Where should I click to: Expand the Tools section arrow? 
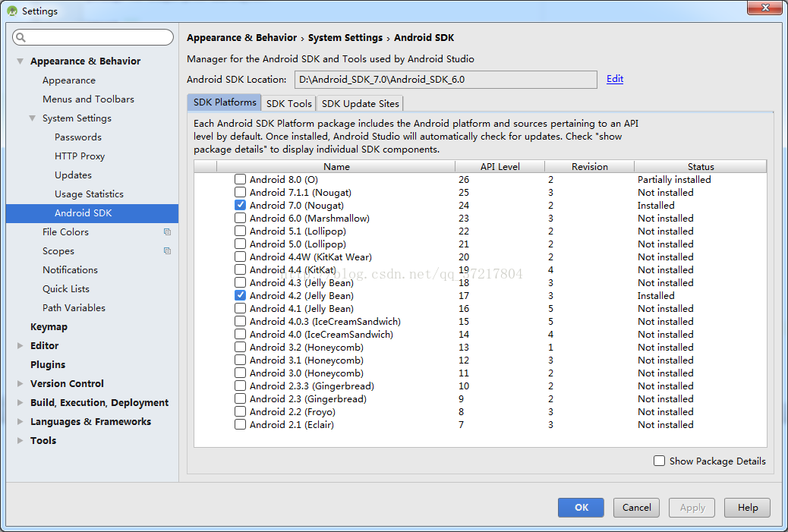point(20,441)
